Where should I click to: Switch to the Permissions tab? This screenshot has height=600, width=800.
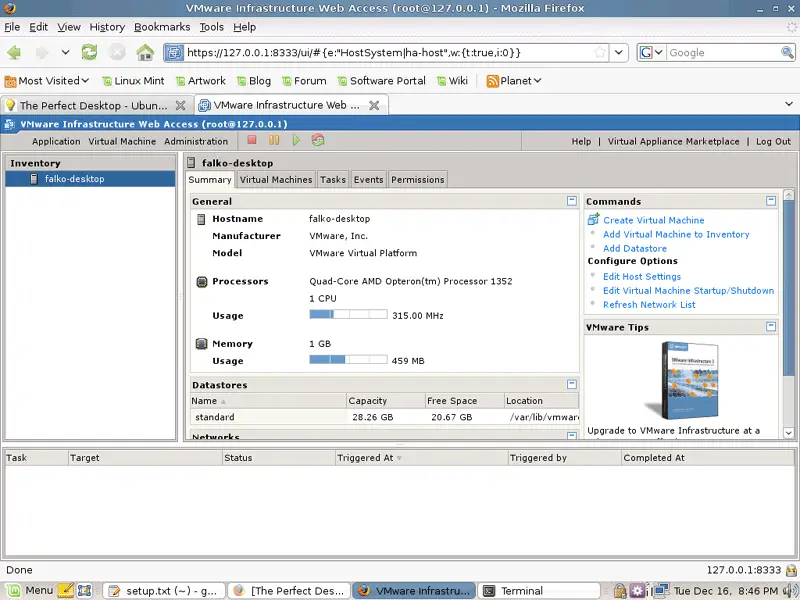(x=417, y=180)
